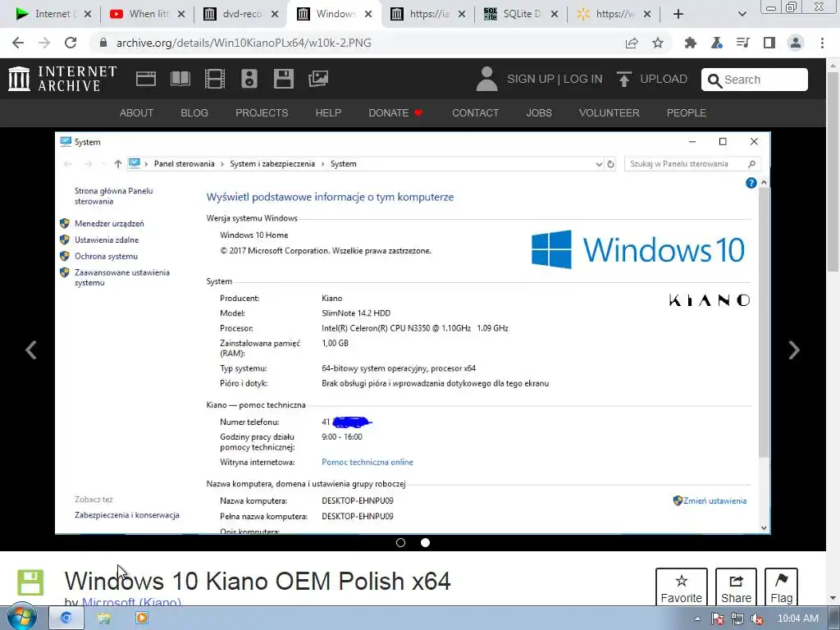Screen dimensions: 840x630
Task: Bookmark this page with star icon
Action: pos(658,43)
